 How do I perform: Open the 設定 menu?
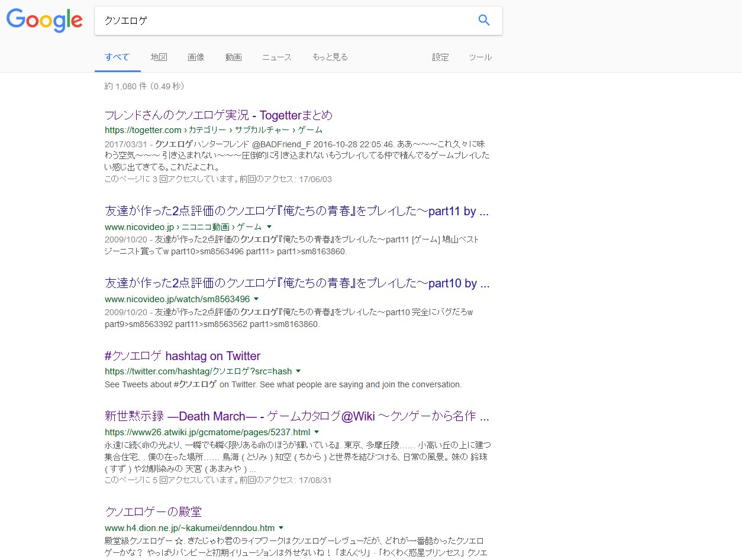440,57
